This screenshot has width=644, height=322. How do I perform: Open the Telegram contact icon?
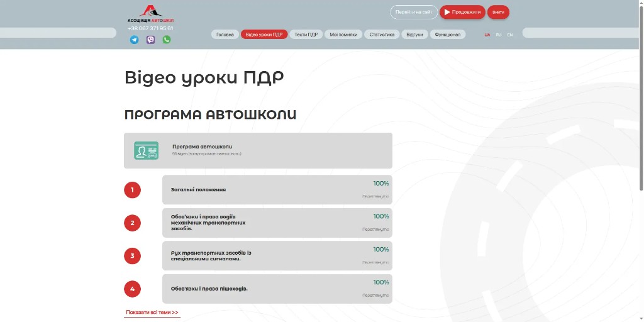(135, 40)
